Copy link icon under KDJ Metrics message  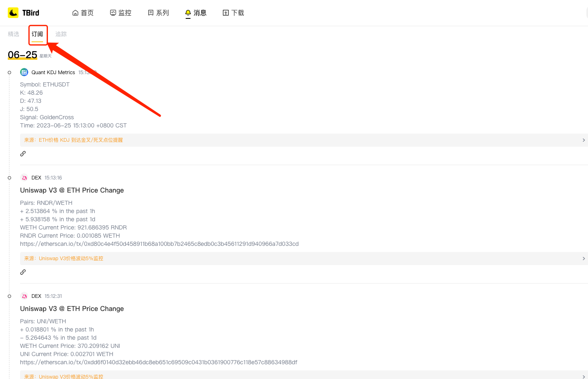click(23, 154)
